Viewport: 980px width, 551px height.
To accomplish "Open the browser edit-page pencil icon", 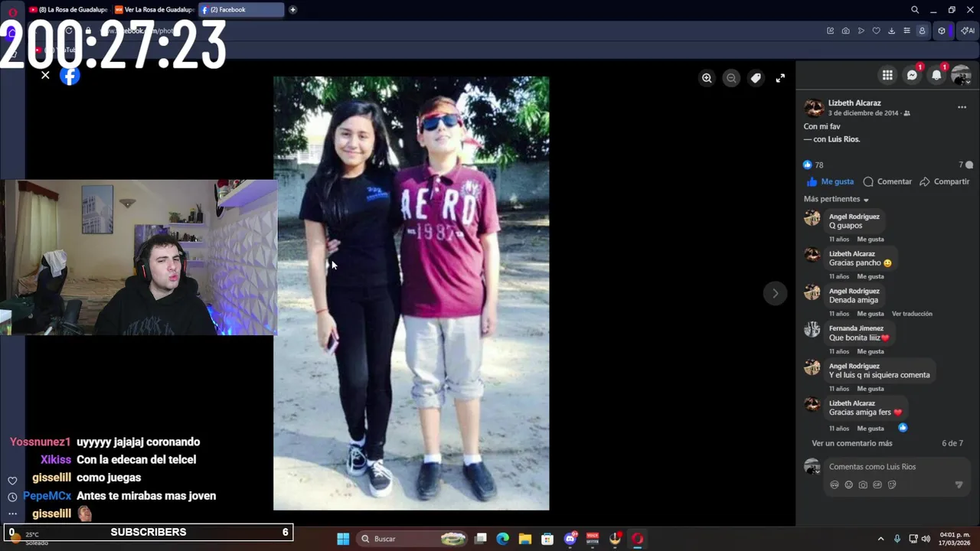I will click(x=830, y=31).
